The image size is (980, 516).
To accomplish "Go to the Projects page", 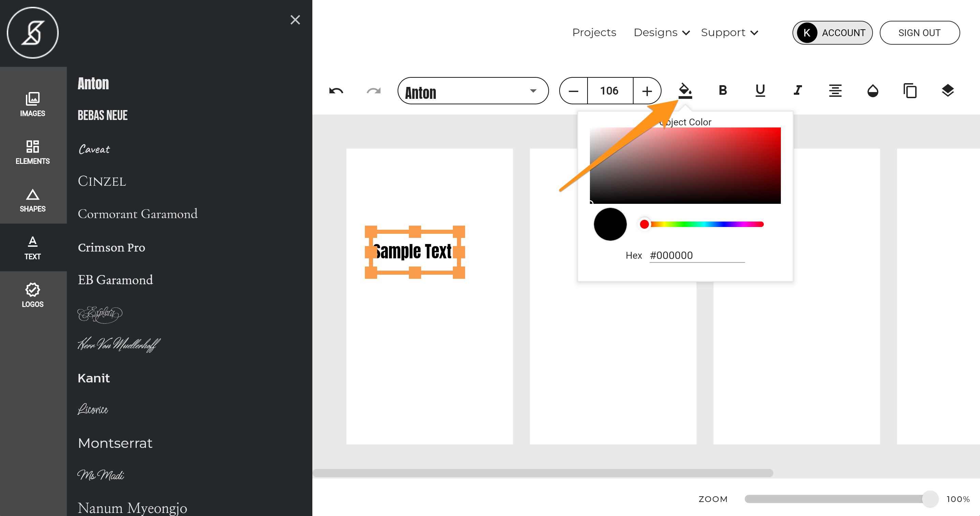I will click(x=594, y=33).
